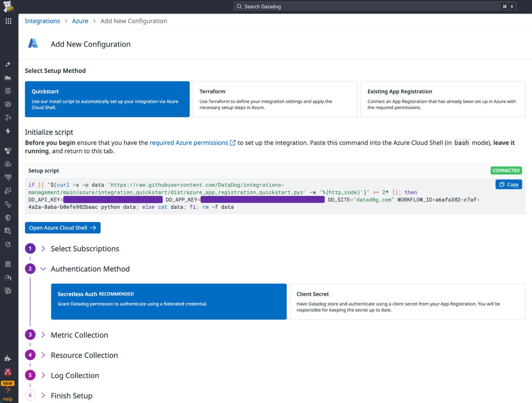Open the shield security sidebar icon
532x403 pixels.
(x=8, y=218)
